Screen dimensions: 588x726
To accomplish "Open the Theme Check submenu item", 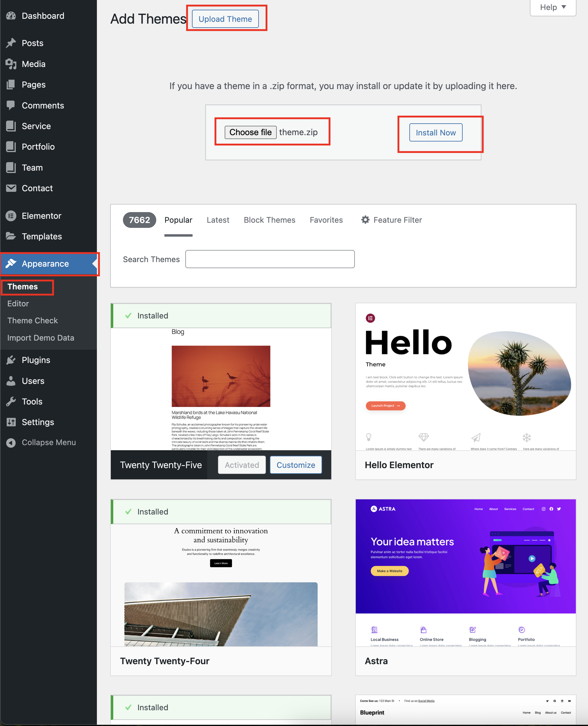I will click(x=32, y=321).
